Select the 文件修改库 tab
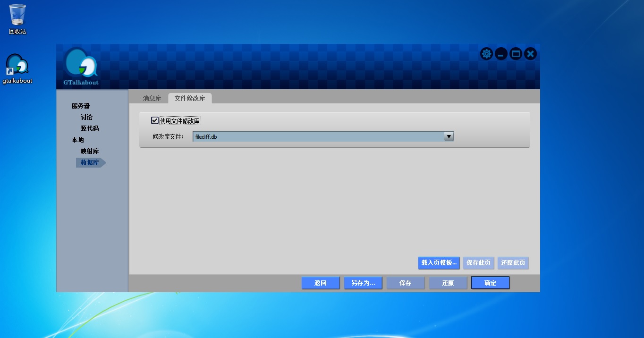This screenshot has height=338, width=644. 190,98
